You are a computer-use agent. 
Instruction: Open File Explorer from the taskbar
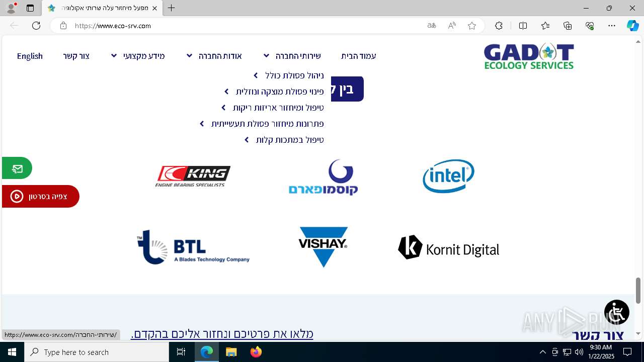point(231,352)
